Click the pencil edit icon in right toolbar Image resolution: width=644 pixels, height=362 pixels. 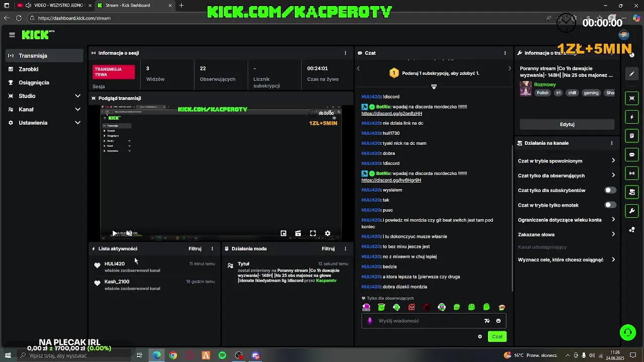(x=632, y=74)
